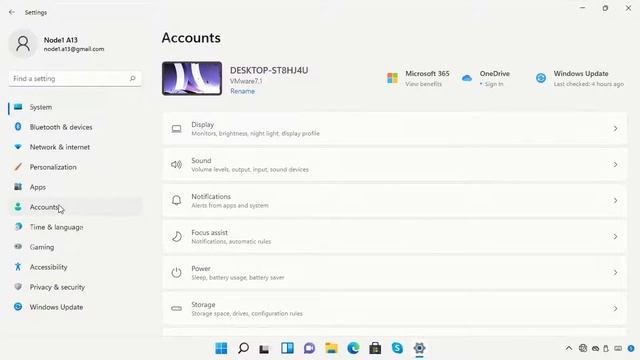
Task: Open Gaming section
Action: pyautogui.click(x=75, y=247)
